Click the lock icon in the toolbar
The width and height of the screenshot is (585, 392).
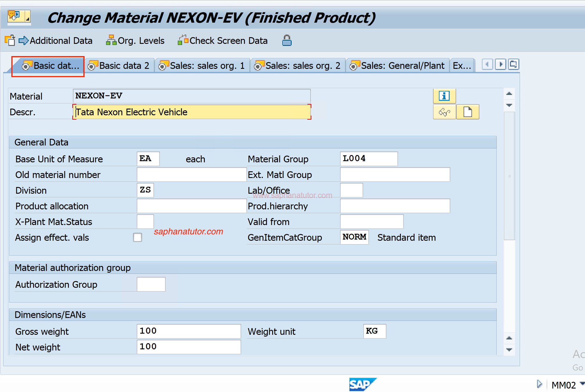[287, 40]
